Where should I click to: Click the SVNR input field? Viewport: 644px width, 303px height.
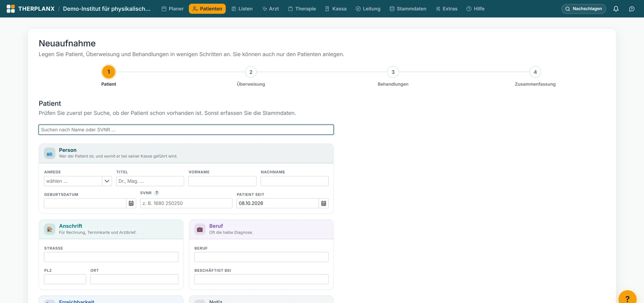click(x=186, y=203)
